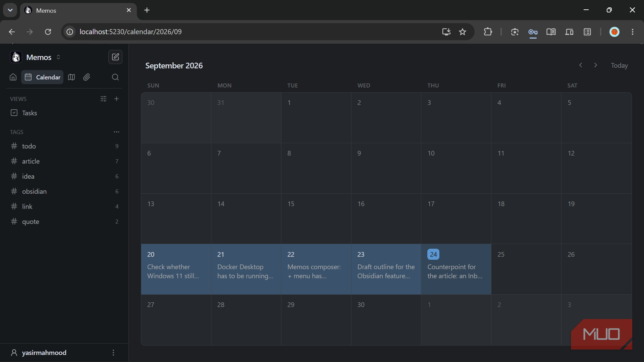644x362 pixels.
Task: Open the Home view icon
Action: click(13, 77)
